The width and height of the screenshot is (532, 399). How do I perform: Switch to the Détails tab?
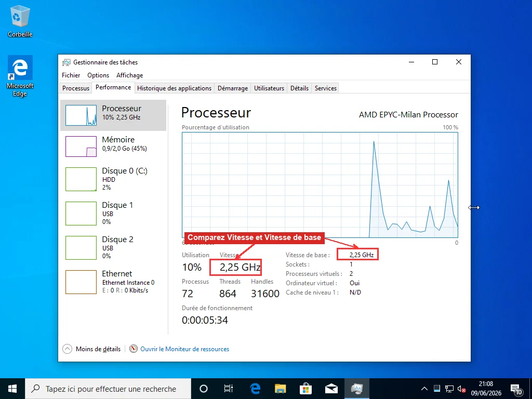(299, 88)
